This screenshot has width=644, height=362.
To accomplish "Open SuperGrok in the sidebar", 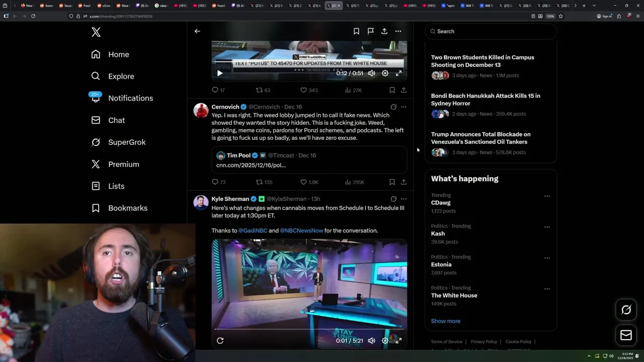I will tap(119, 142).
